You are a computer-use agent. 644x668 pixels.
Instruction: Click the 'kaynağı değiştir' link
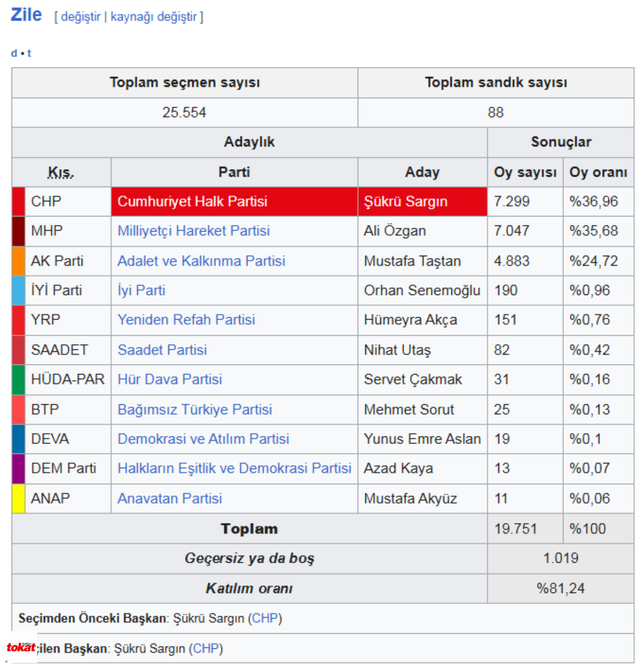click(153, 17)
